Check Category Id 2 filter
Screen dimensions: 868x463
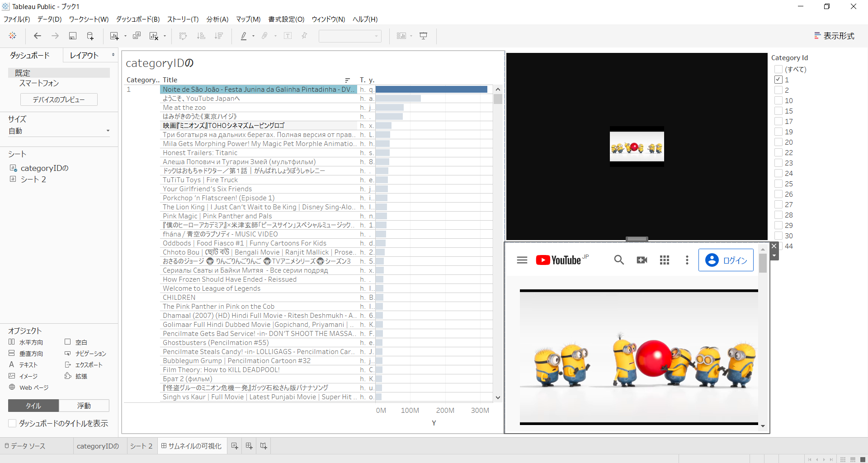pos(778,90)
